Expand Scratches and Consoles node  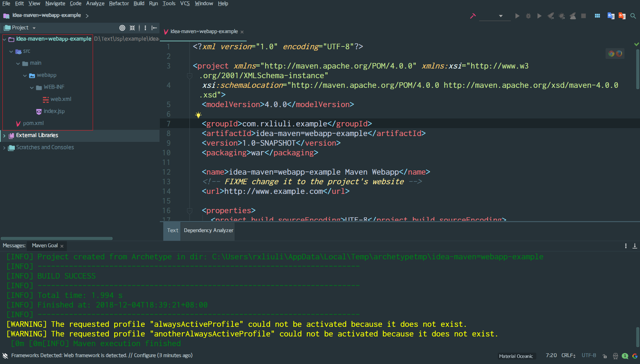pyautogui.click(x=4, y=148)
